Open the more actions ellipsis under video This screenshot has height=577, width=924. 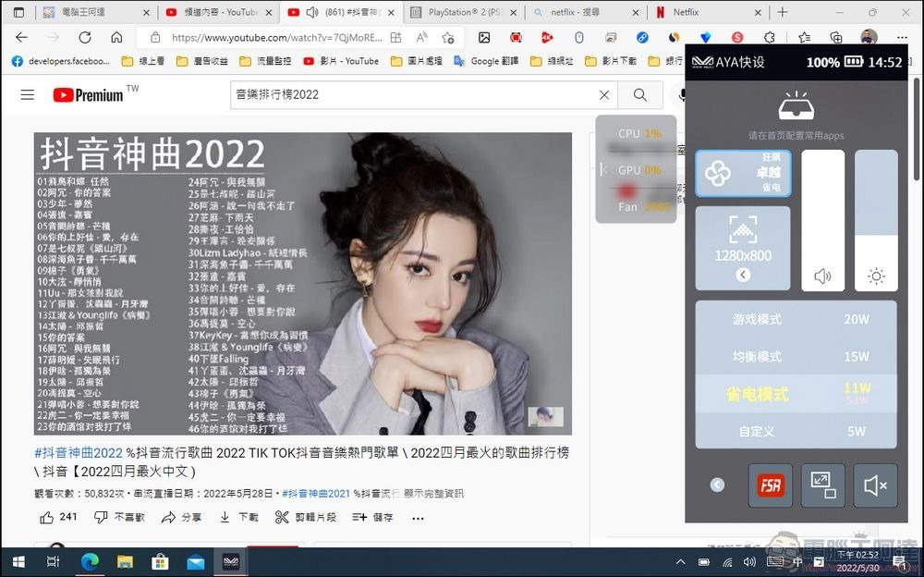[x=418, y=518]
